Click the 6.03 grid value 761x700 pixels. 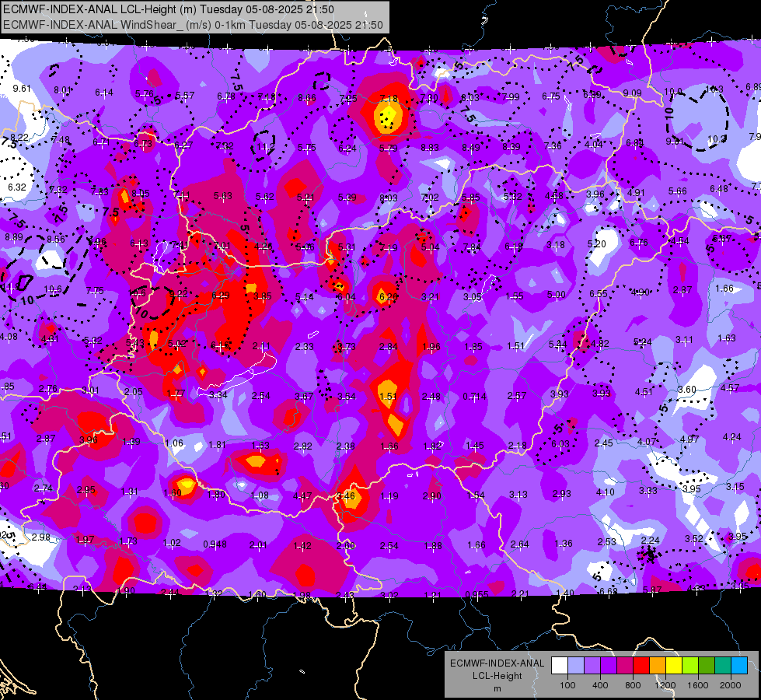[560, 443]
